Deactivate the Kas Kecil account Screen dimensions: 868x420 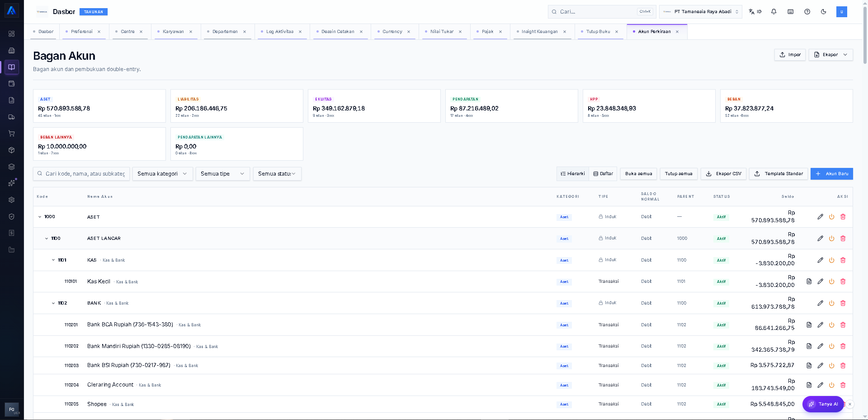[831, 282]
